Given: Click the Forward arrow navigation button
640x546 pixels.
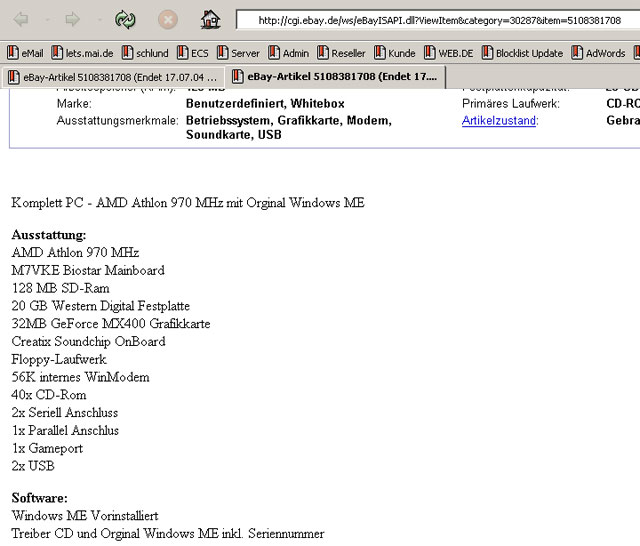Looking at the screenshot, I should [72, 19].
